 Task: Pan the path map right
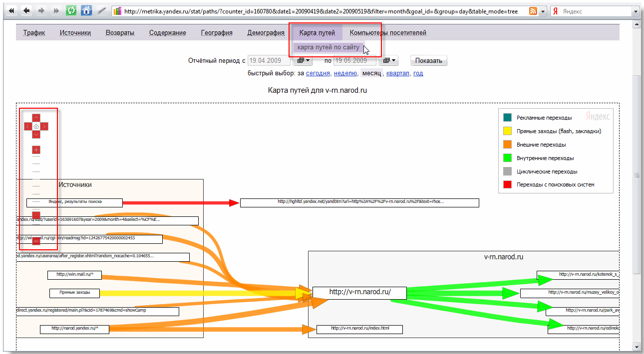pyautogui.click(x=44, y=127)
